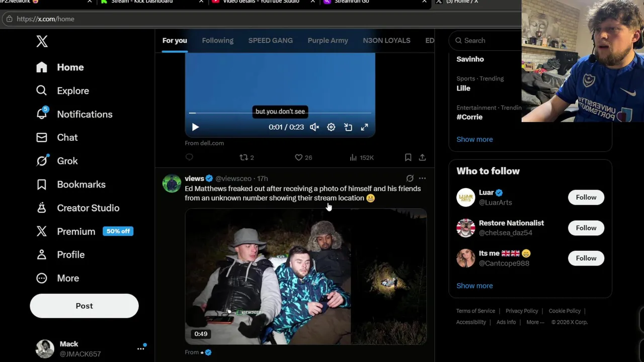Open Accessibility footer link

click(471, 322)
